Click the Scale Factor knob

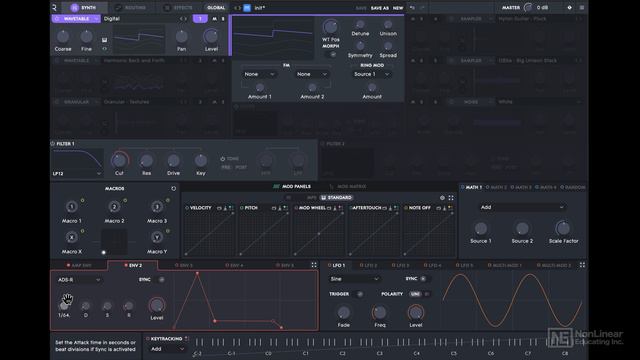563,228
